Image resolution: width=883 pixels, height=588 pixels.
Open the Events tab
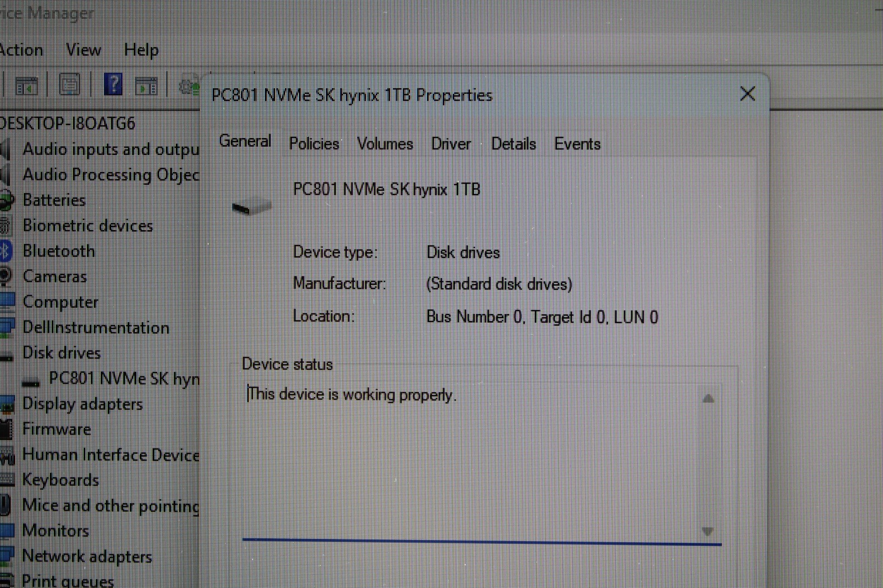(x=577, y=144)
